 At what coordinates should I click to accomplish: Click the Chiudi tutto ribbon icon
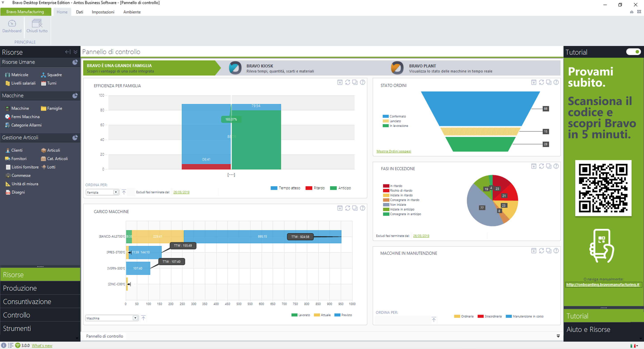(37, 26)
